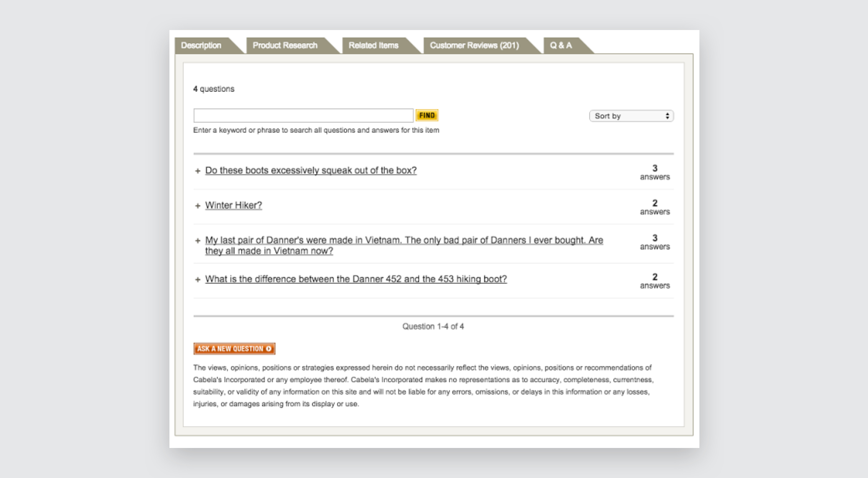Expand the Danner 452 versus 453 question
Viewport: 868px width, 478px height.
click(198, 279)
